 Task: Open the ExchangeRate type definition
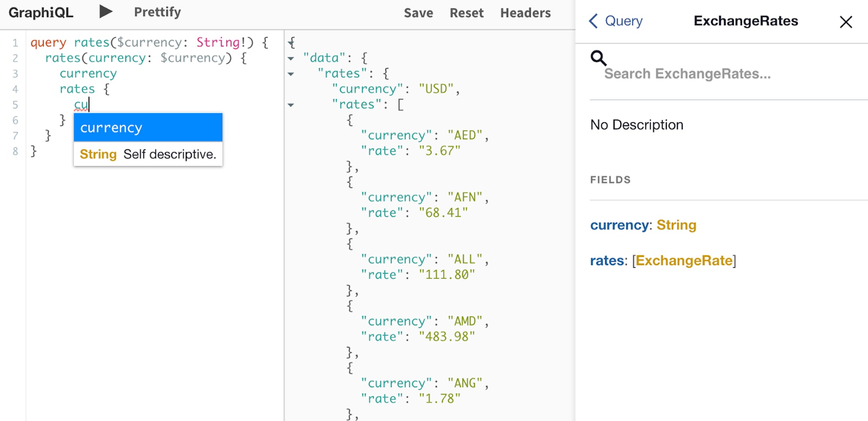click(x=684, y=260)
